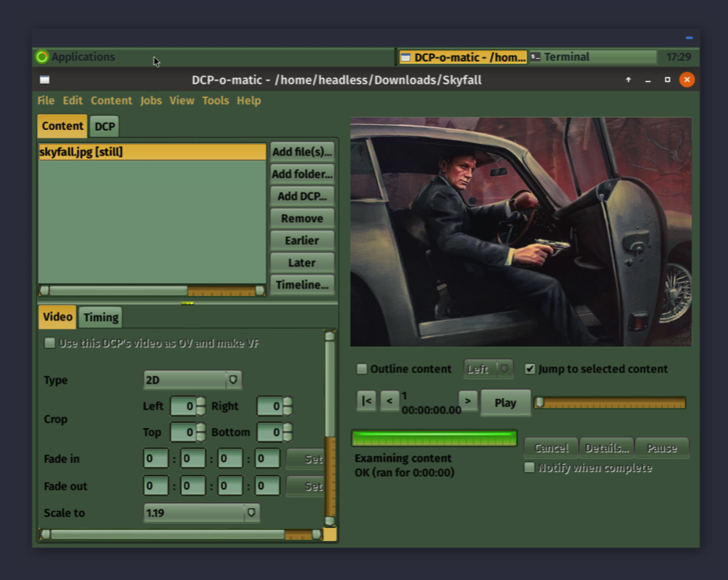Click Add folder... button
The width and height of the screenshot is (728, 580).
(302, 174)
